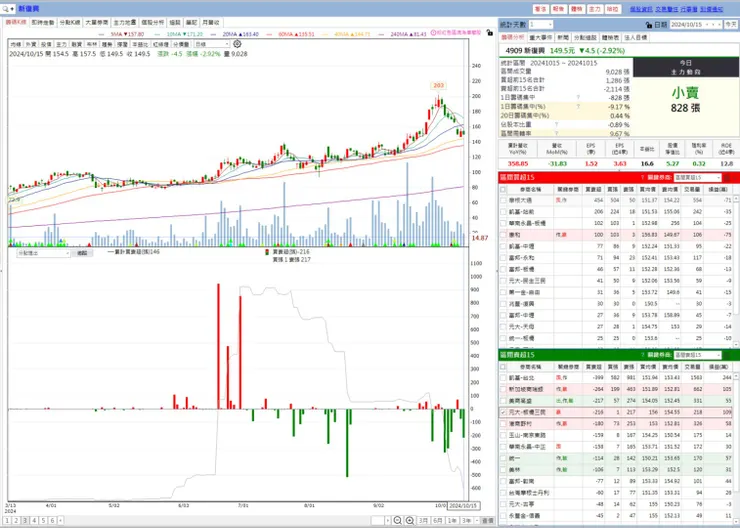Click the 元大-古亭 sell row
740x528 pixels.
click(x=616, y=504)
